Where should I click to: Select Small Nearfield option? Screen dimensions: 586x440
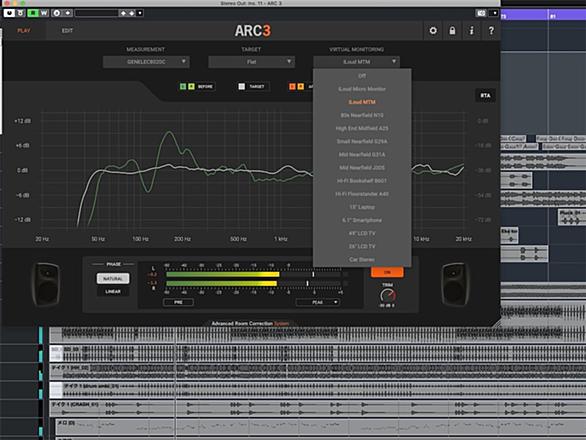click(362, 141)
